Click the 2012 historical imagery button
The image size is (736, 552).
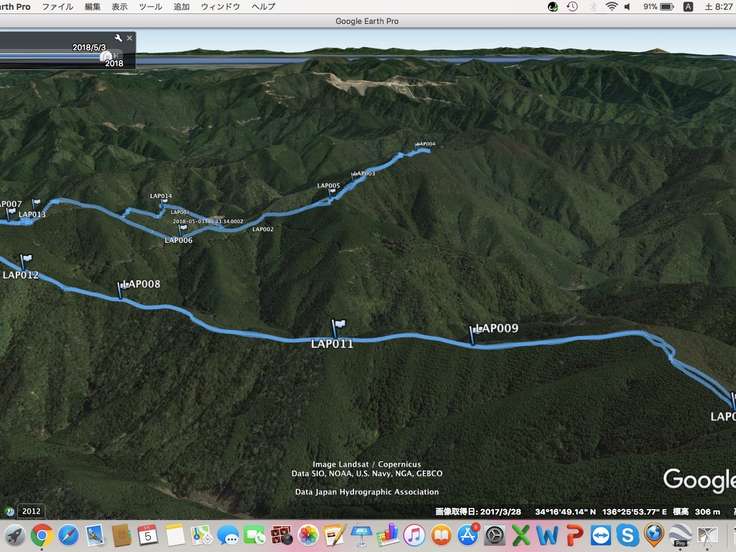pyautogui.click(x=31, y=510)
